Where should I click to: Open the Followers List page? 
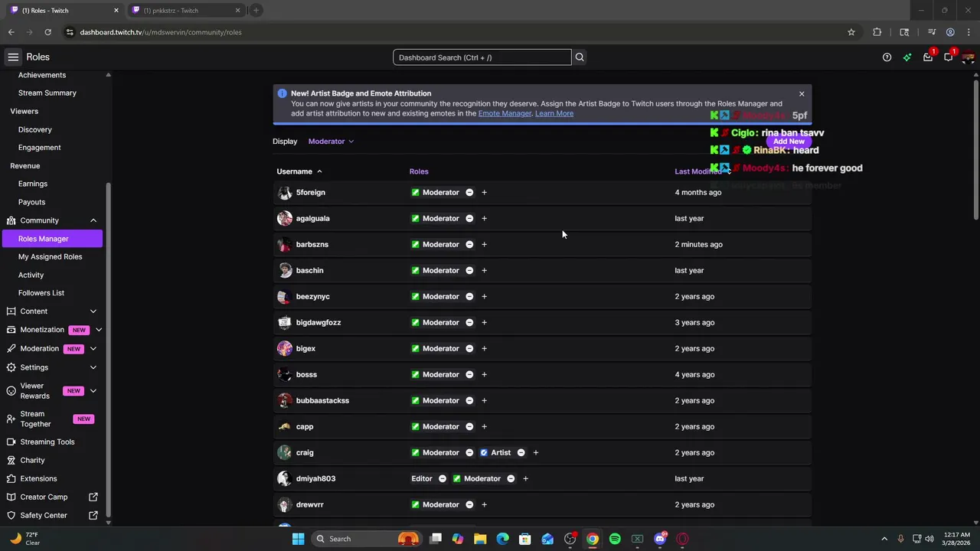(x=41, y=293)
